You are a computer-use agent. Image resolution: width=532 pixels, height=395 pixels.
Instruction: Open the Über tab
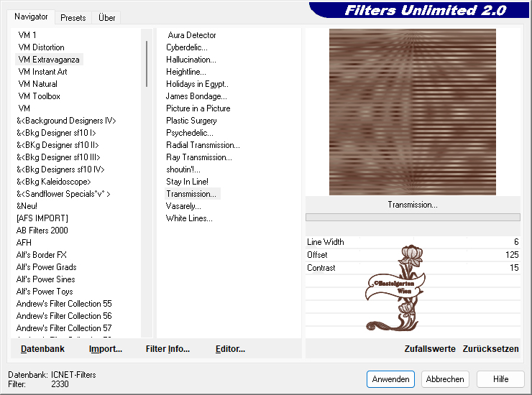pyautogui.click(x=107, y=18)
